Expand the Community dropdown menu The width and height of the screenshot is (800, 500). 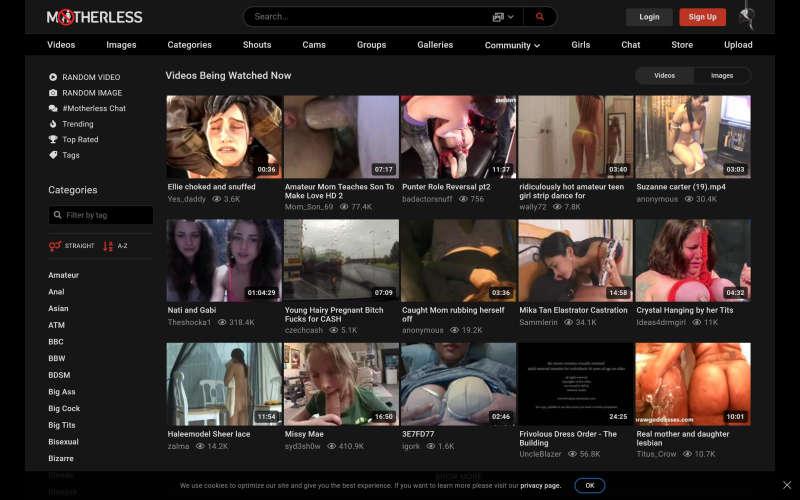pyautogui.click(x=512, y=45)
